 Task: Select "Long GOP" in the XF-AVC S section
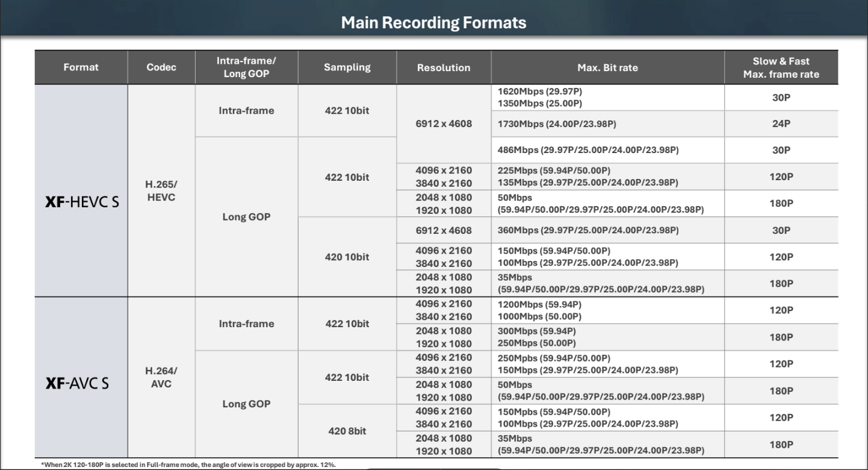246,404
